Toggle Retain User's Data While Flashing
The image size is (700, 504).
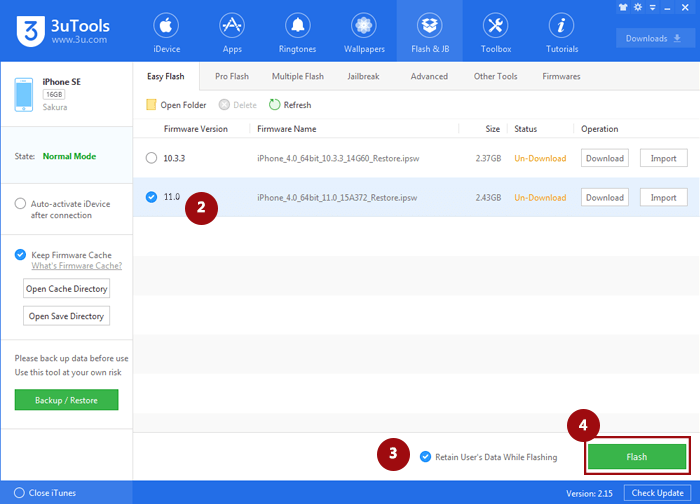(x=426, y=457)
